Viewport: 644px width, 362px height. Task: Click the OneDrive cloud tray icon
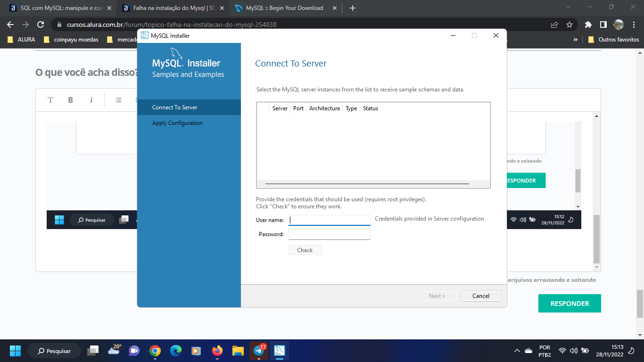pos(528,351)
